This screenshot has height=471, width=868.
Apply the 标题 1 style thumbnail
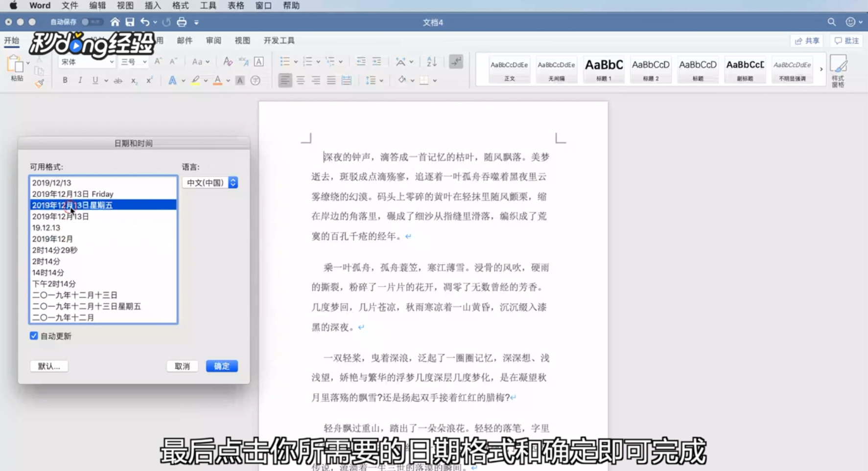click(604, 69)
